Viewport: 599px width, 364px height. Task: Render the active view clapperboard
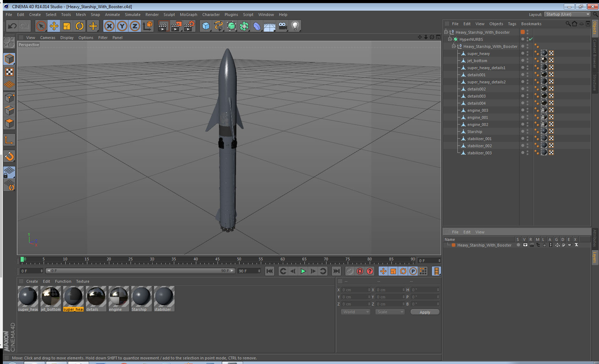tap(163, 26)
